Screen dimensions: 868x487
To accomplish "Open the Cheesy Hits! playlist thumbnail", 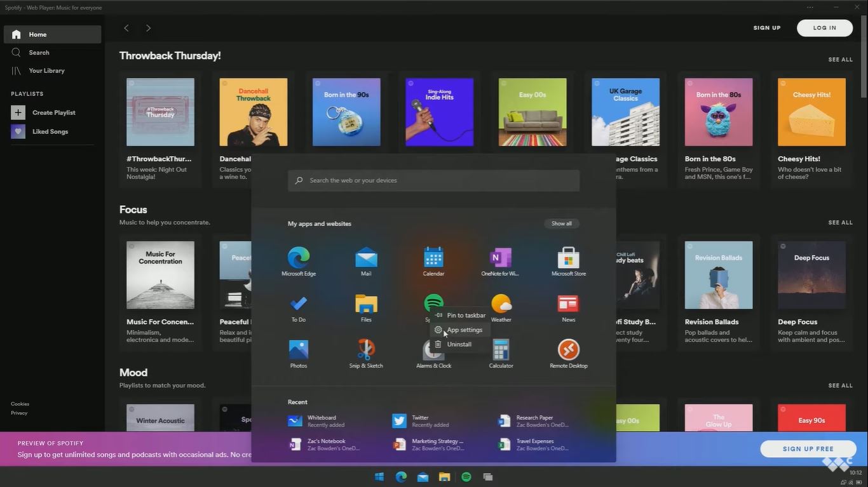I will tap(811, 112).
